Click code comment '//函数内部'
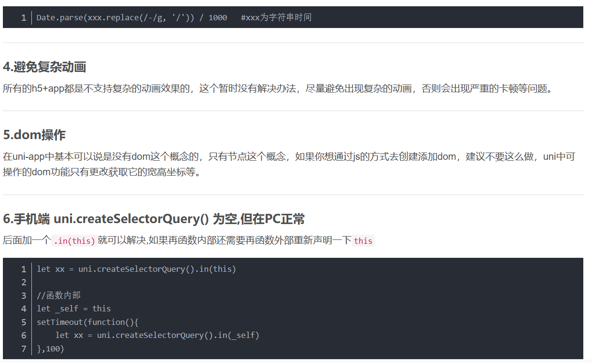Image resolution: width=592 pixels, height=364 pixels. tap(58, 295)
